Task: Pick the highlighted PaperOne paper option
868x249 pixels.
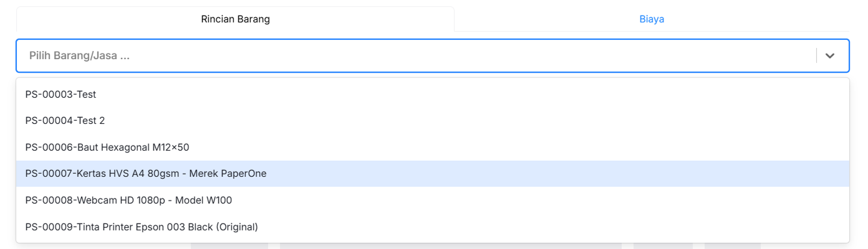Action: 146,174
